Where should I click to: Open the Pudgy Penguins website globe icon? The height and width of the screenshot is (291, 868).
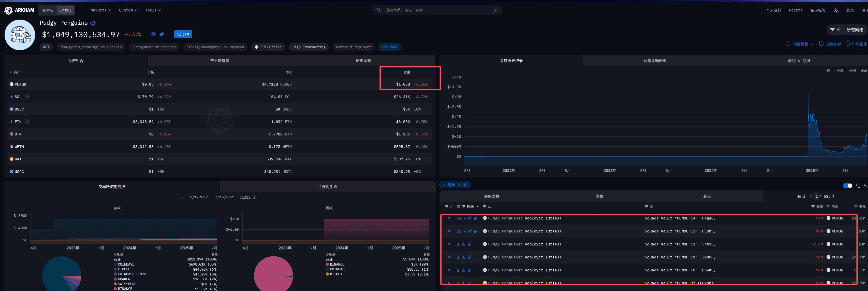153,34
